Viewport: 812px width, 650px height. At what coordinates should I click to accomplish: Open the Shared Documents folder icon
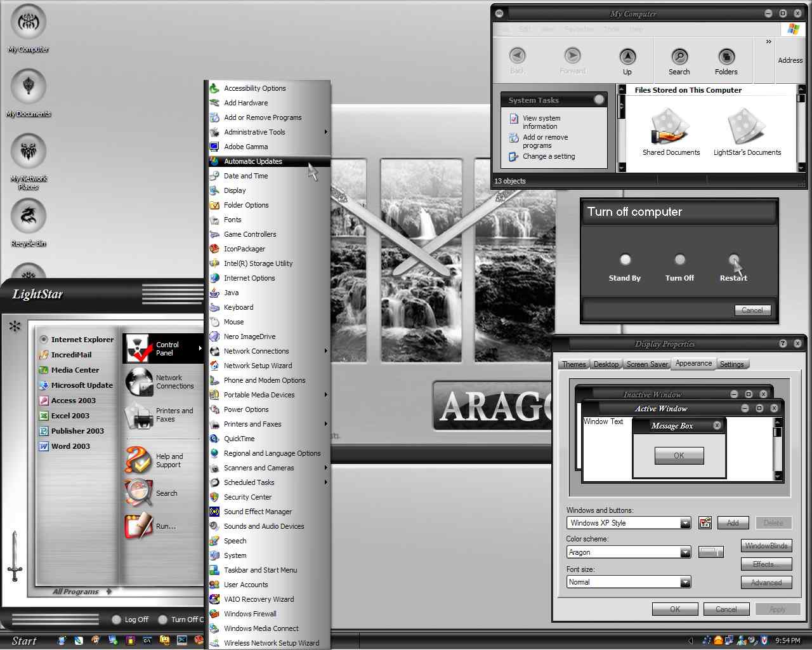[x=671, y=127]
